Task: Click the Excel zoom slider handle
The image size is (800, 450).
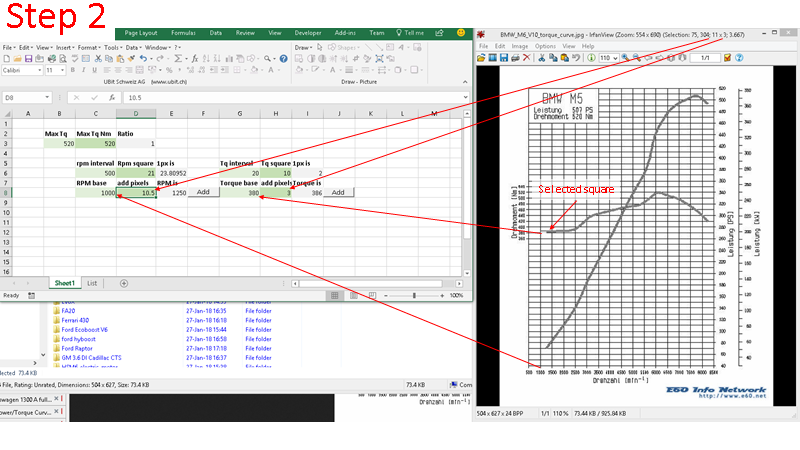Action: click(x=414, y=295)
